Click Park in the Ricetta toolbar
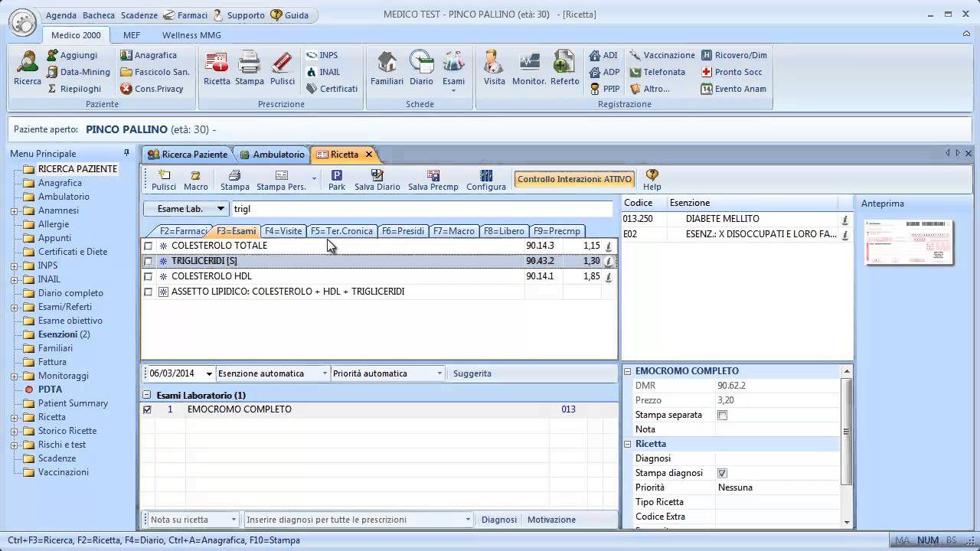This screenshot has height=551, width=980. pos(337,181)
